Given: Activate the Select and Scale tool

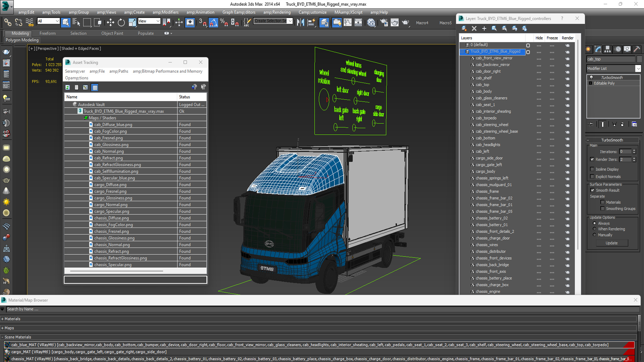Looking at the screenshot, I should click(132, 22).
